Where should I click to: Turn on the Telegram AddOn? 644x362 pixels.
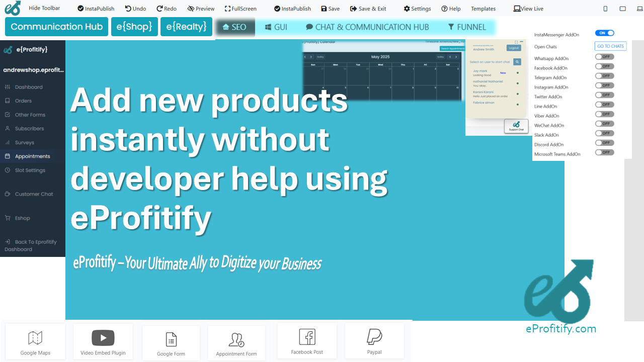[604, 76]
